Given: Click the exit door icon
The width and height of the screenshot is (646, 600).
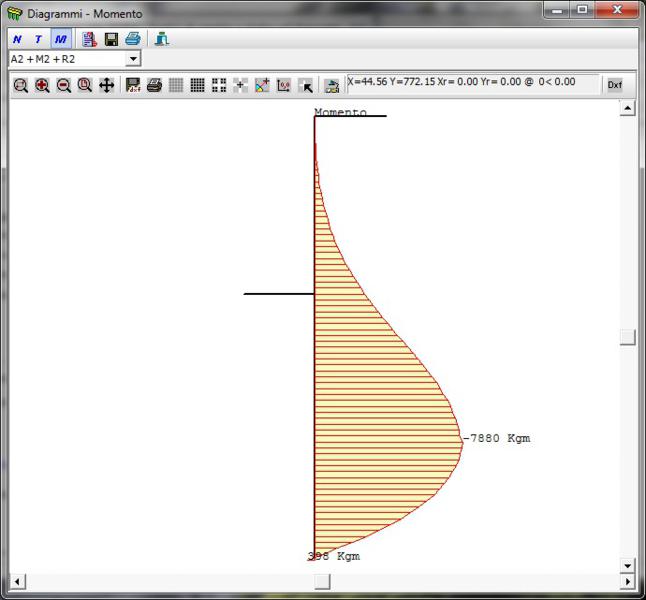Looking at the screenshot, I should 162,39.
